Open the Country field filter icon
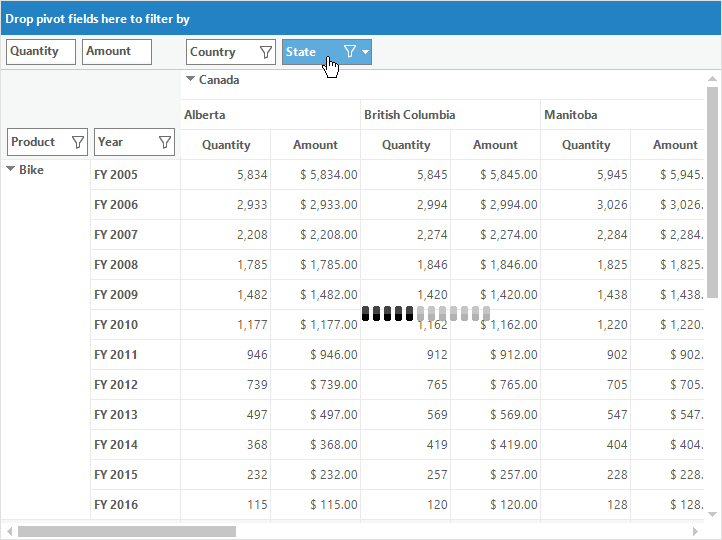Image resolution: width=722 pixels, height=540 pixels. [265, 52]
